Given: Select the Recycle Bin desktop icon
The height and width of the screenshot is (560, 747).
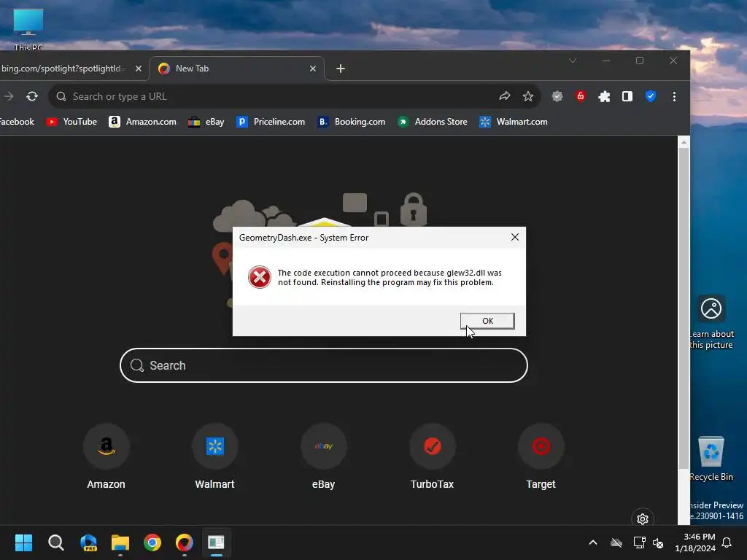Looking at the screenshot, I should click(711, 459).
